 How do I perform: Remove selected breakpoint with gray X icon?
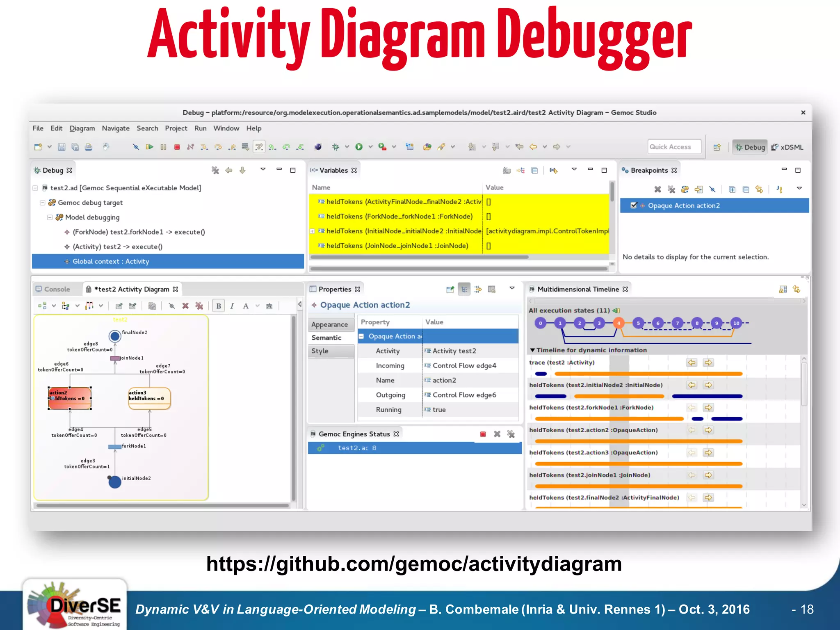pos(657,189)
